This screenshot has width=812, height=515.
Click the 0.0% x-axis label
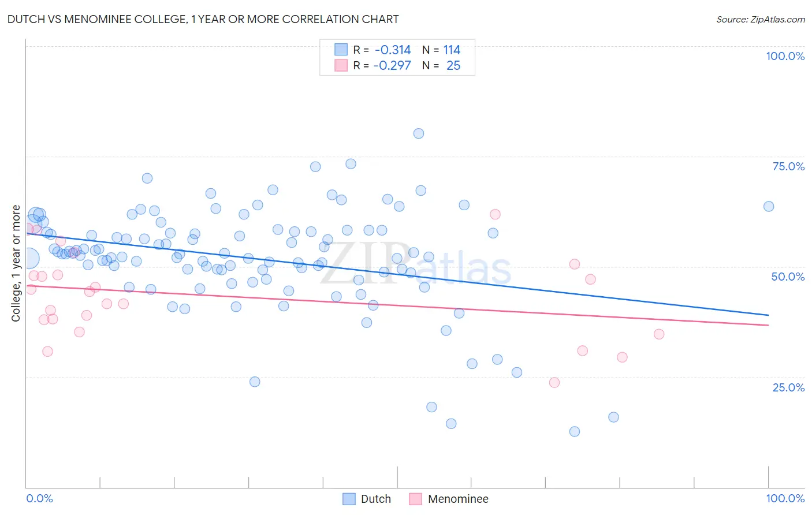pos(40,498)
